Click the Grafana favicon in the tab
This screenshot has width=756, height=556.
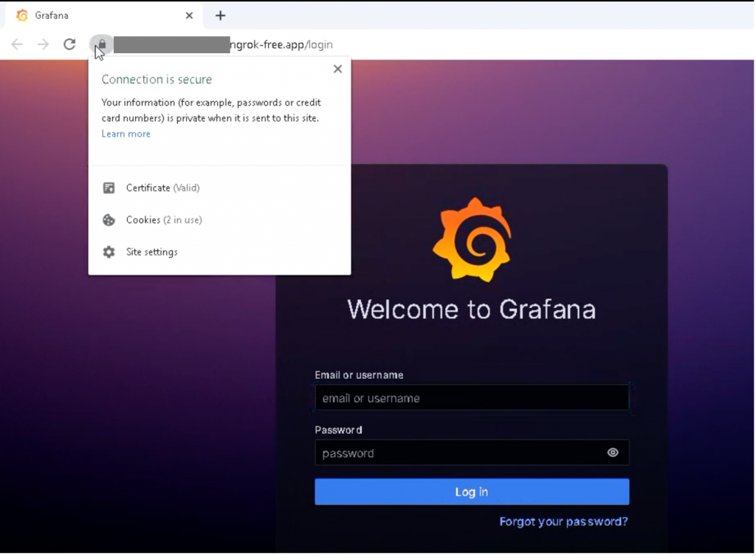(22, 16)
